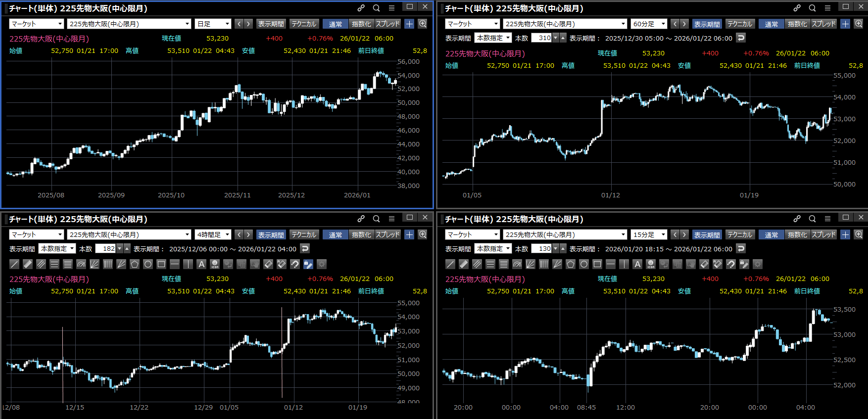
Task: Pick the circle drawing tool in 15分足 chart
Action: [584, 264]
